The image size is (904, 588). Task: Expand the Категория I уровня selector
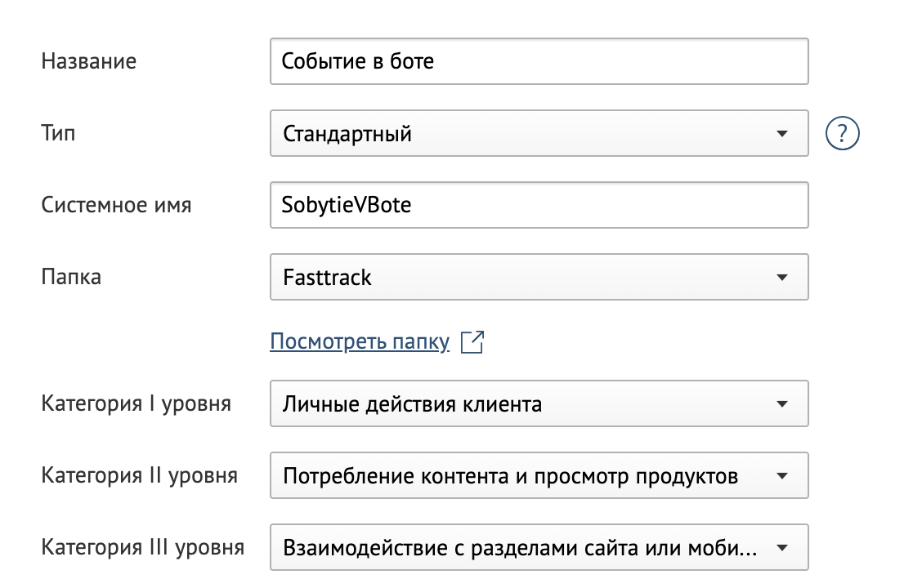click(x=539, y=403)
